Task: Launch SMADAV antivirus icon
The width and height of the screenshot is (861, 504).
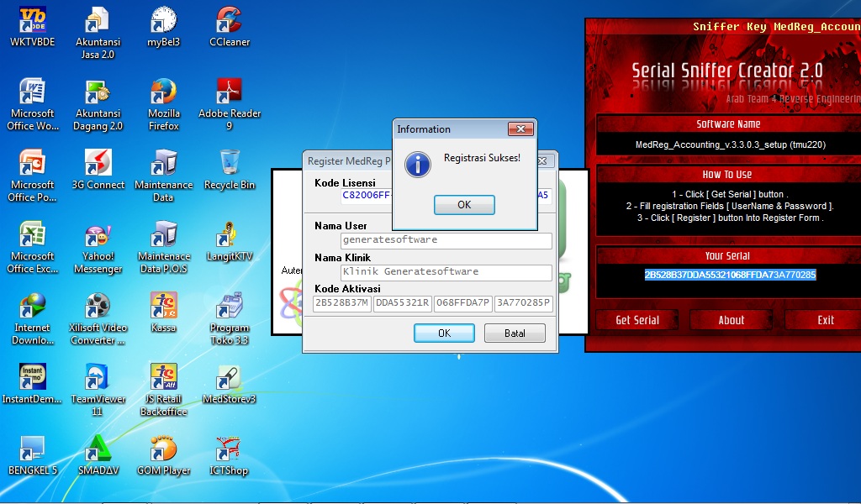Action: pos(98,455)
